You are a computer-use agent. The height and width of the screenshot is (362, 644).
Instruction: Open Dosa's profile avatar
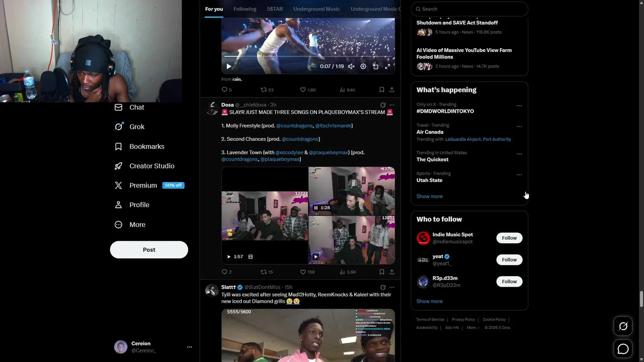tap(212, 108)
